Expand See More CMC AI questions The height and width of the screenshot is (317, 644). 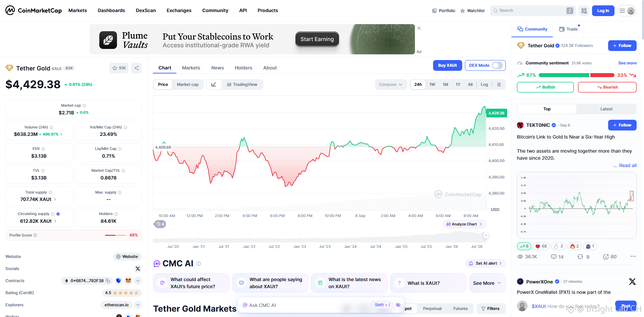pyautogui.click(x=487, y=283)
